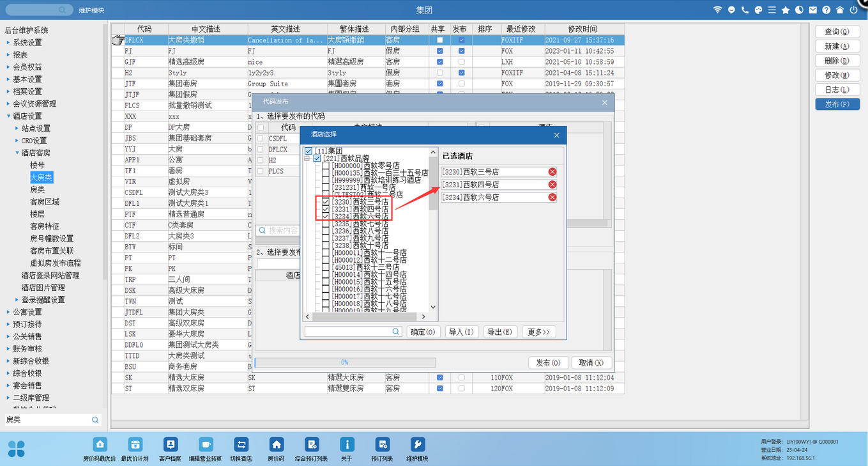
Task: Uncheck [3230]西软三号店 in tree
Action: click(326, 202)
